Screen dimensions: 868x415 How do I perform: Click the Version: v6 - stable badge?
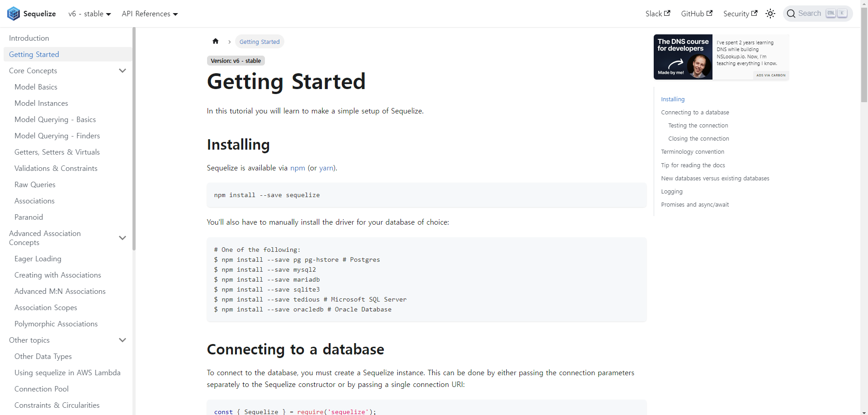(x=236, y=61)
